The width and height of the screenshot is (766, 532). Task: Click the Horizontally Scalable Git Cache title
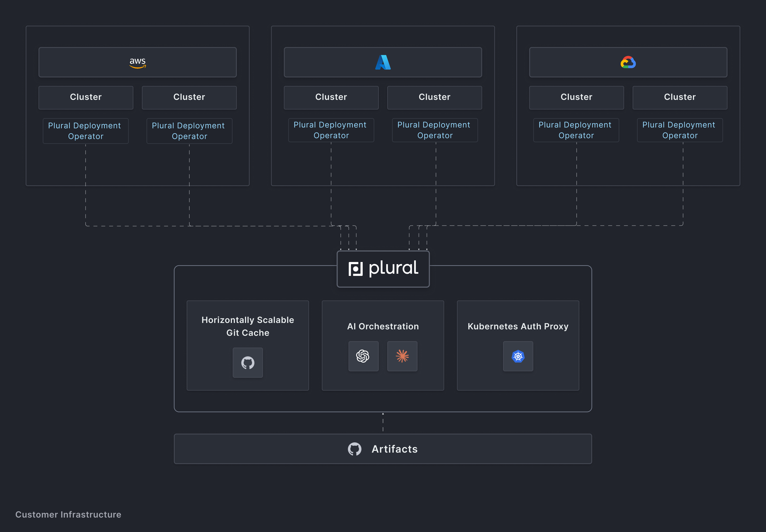pyautogui.click(x=248, y=326)
